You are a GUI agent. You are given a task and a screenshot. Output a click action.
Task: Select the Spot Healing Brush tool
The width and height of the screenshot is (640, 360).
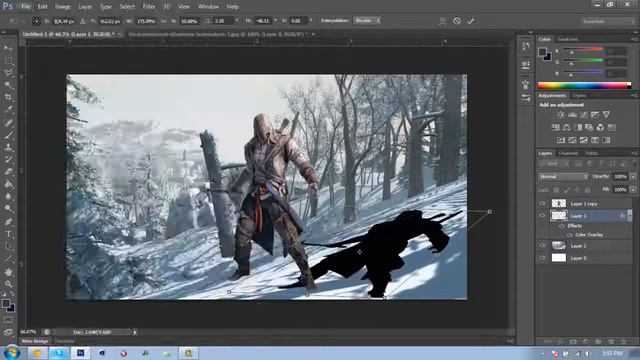pyautogui.click(x=8, y=122)
